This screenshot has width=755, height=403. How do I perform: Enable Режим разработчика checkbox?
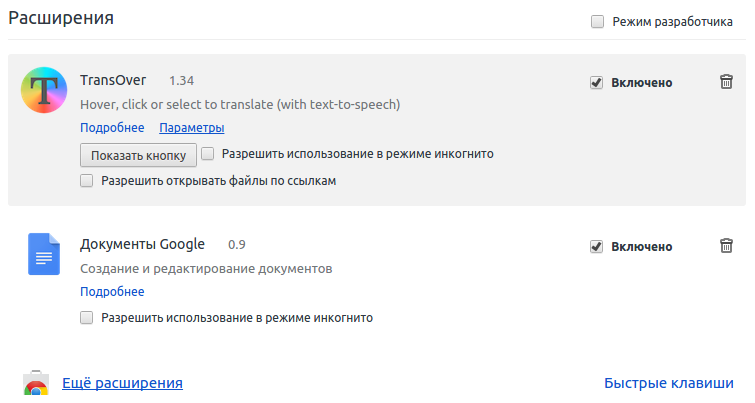pos(597,21)
